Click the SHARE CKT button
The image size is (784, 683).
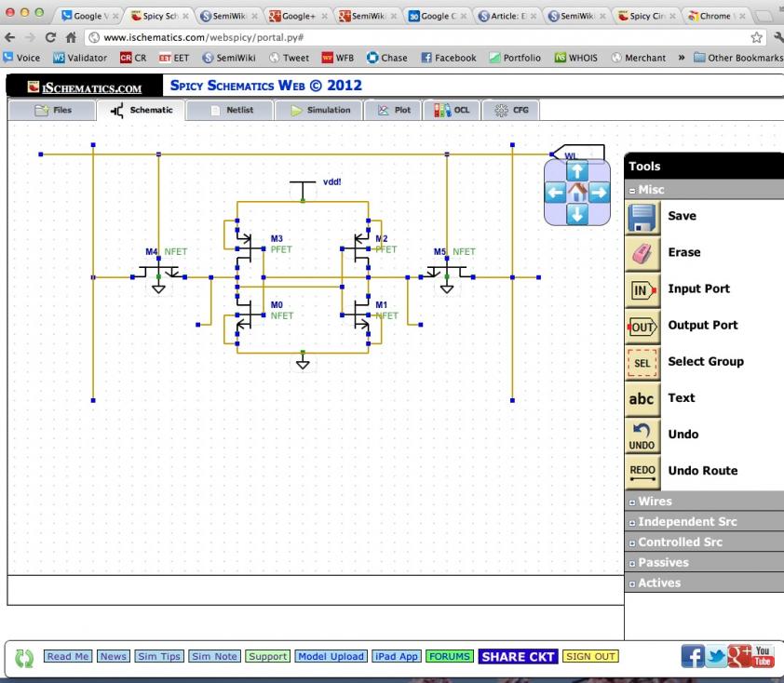coord(518,657)
